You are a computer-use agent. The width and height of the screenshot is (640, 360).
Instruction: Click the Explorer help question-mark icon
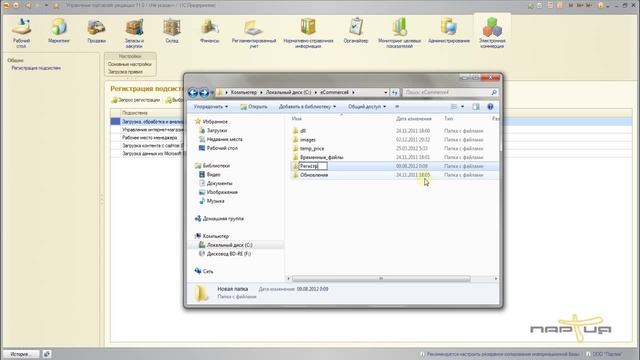(x=490, y=107)
